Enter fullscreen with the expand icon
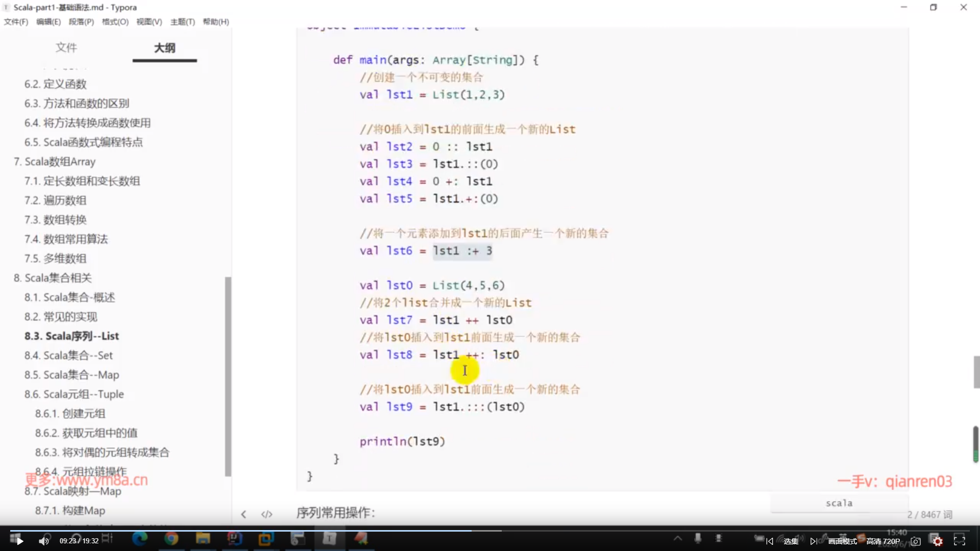980x551 pixels. [960, 541]
